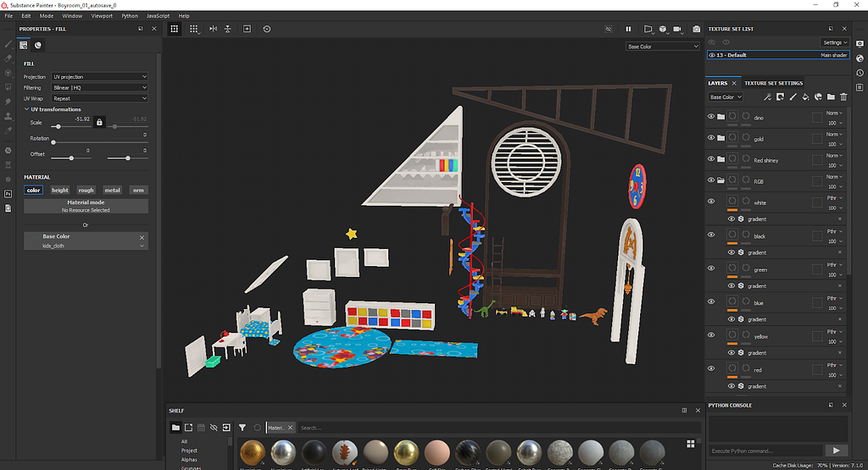Open the Python menu
The width and height of the screenshot is (868, 470).
click(130, 16)
